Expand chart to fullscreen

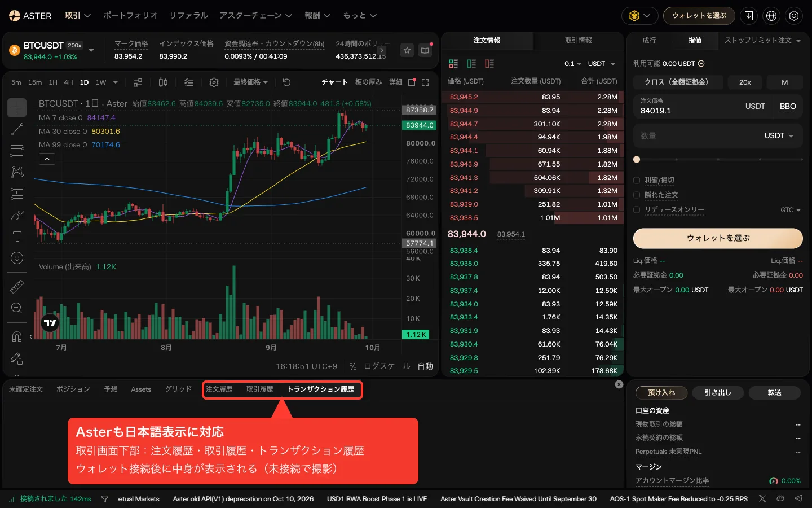coord(425,82)
